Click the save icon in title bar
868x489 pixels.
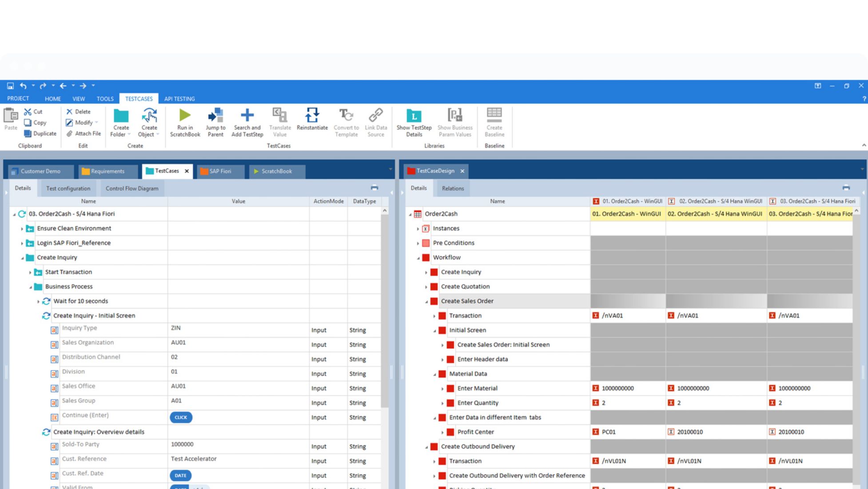[10, 86]
